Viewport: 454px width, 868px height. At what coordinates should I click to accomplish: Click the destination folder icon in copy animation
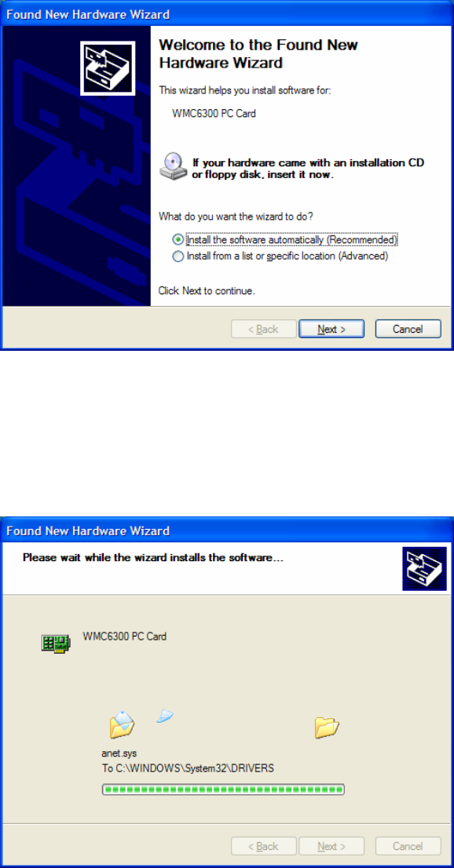click(x=327, y=727)
